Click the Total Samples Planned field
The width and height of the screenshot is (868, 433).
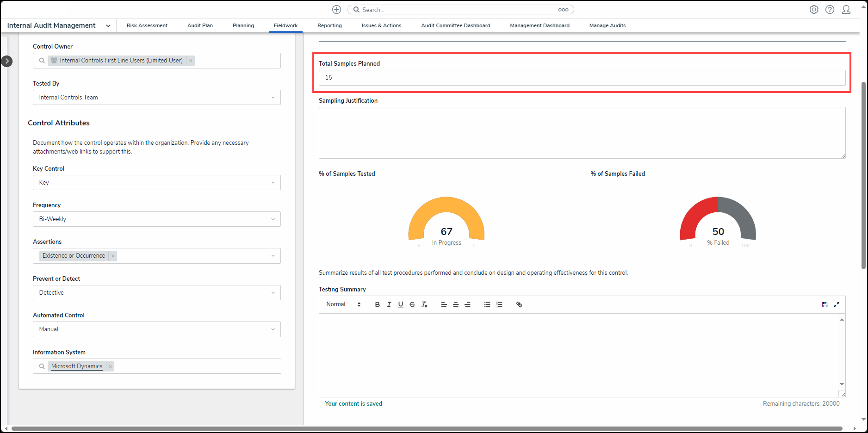pos(582,78)
